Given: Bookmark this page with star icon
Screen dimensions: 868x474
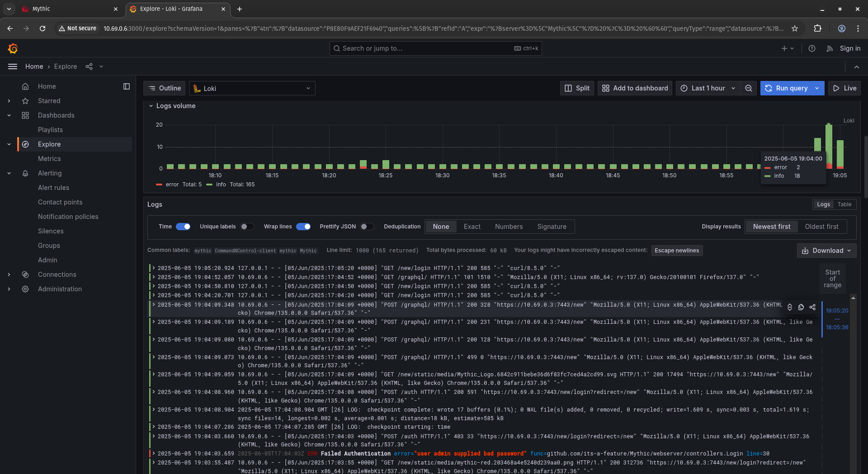Looking at the screenshot, I should 795,28.
